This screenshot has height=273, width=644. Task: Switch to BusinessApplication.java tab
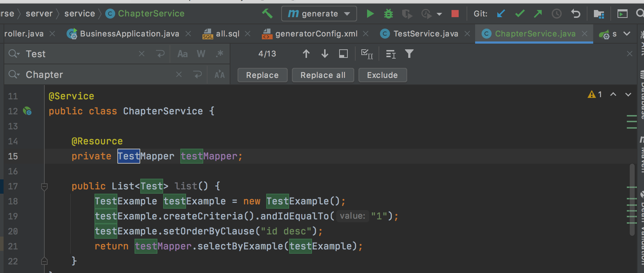coord(129,34)
